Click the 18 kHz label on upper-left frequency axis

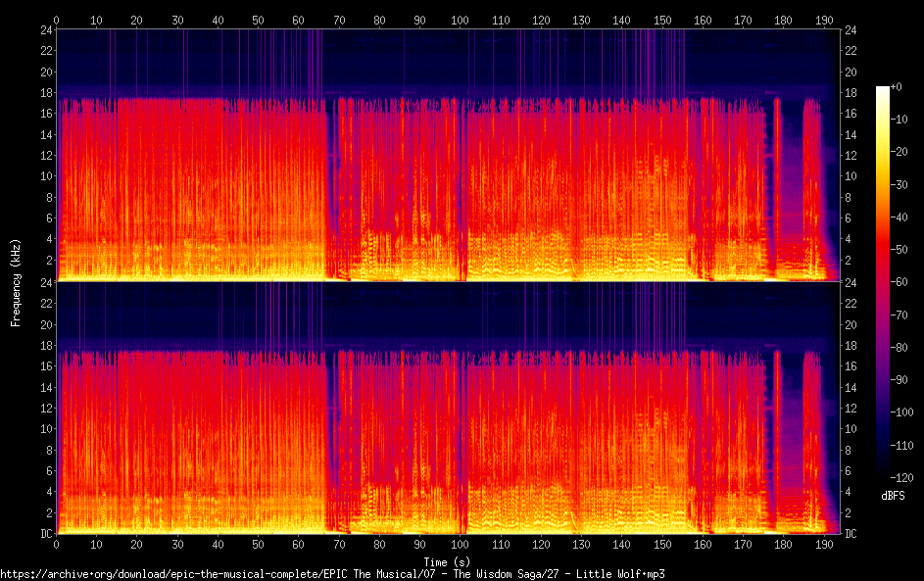coord(46,93)
